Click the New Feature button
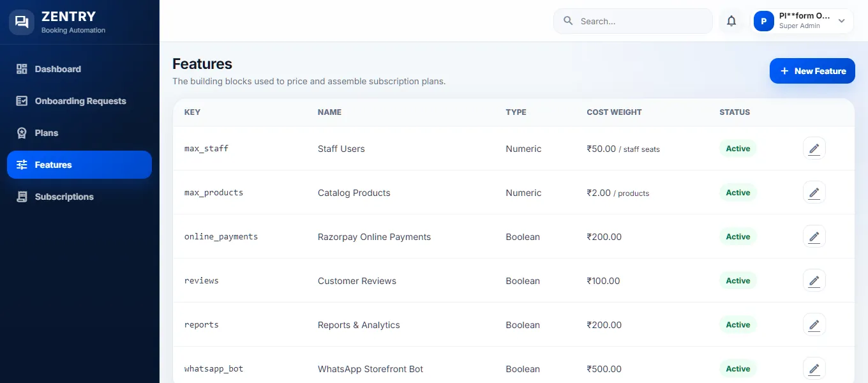The height and width of the screenshot is (383, 868). (x=812, y=71)
